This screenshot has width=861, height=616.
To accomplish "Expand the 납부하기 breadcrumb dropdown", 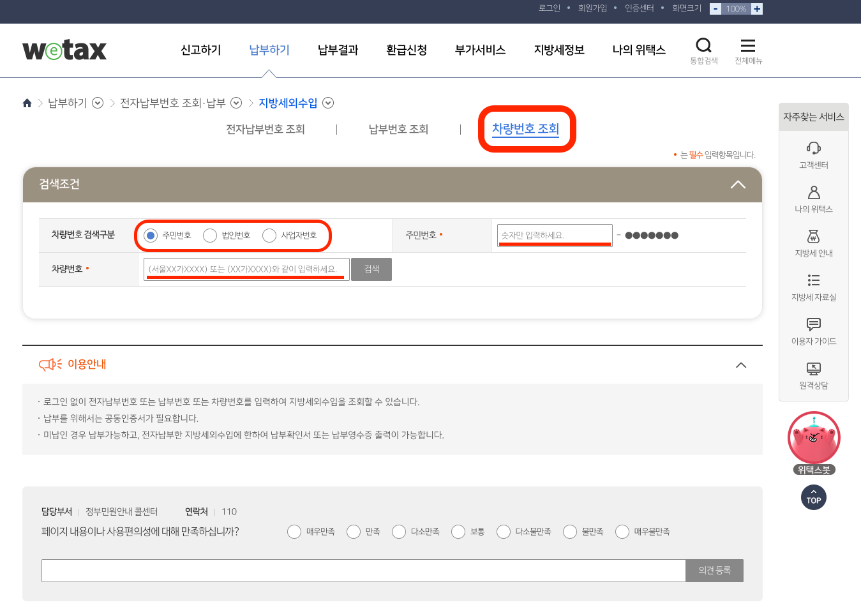I will [x=97, y=102].
